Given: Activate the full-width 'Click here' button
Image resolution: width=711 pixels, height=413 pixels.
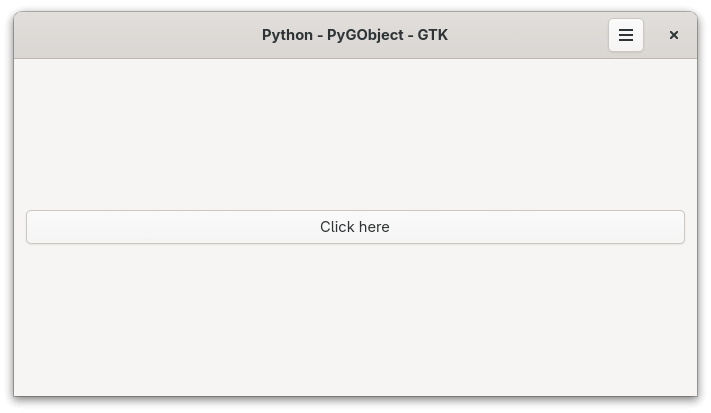Looking at the screenshot, I should pos(355,227).
